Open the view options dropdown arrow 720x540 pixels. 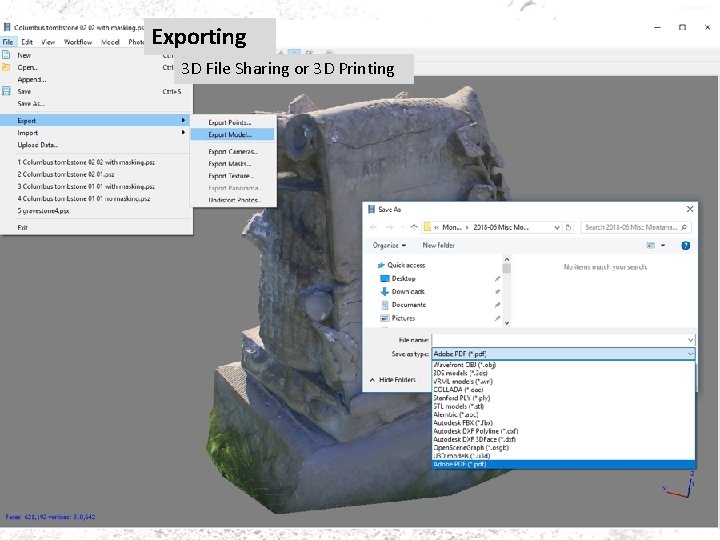click(663, 246)
